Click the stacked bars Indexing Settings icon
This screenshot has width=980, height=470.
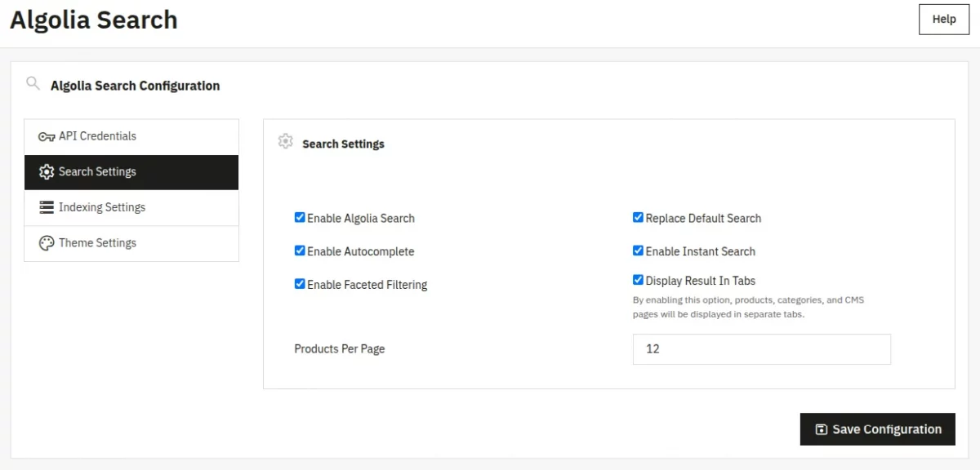47,207
